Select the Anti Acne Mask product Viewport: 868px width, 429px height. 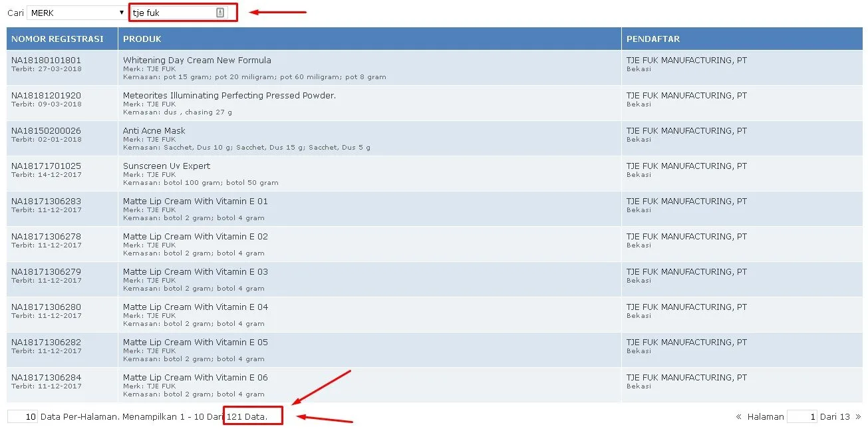coord(154,131)
